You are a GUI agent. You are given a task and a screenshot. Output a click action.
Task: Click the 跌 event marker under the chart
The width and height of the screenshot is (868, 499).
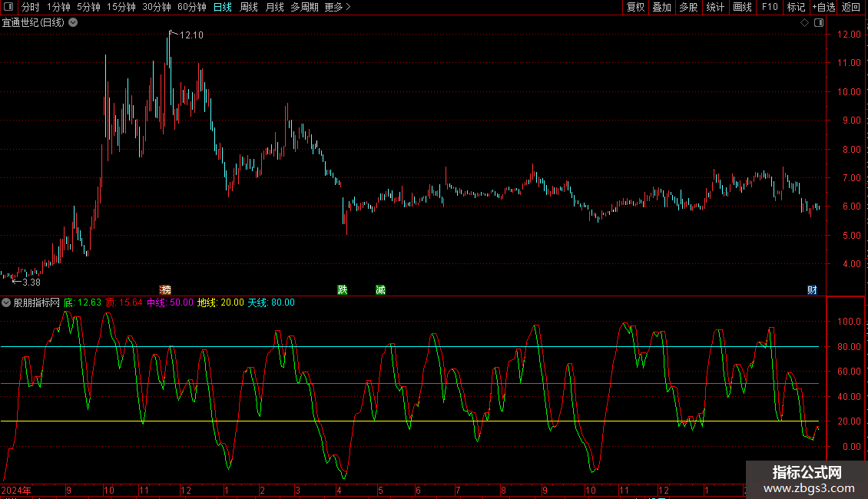tap(343, 290)
